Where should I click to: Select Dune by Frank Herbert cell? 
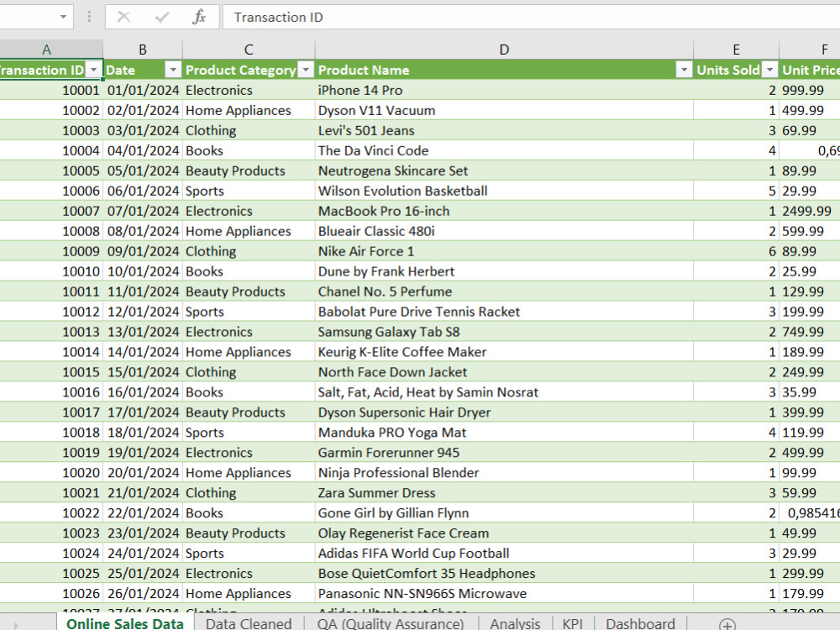504,271
